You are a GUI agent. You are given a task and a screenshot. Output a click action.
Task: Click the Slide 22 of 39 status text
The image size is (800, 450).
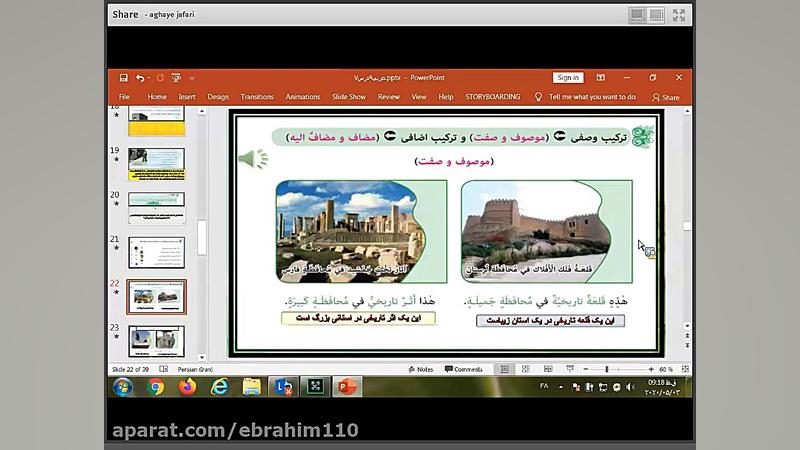point(131,369)
